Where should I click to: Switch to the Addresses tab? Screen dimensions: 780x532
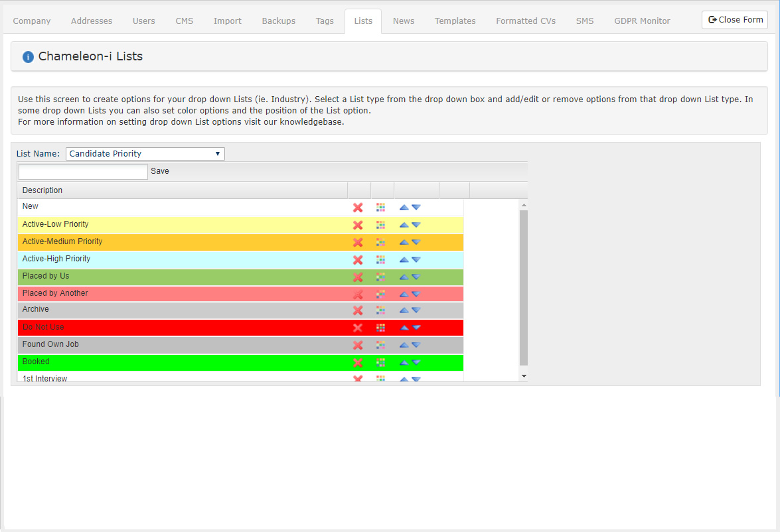(x=92, y=21)
